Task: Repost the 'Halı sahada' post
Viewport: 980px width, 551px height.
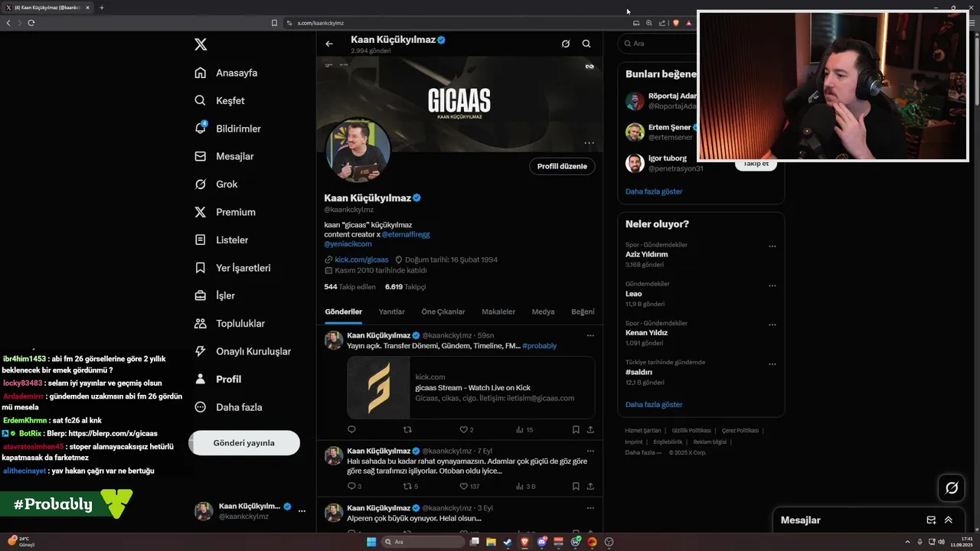Action: pyautogui.click(x=410, y=486)
